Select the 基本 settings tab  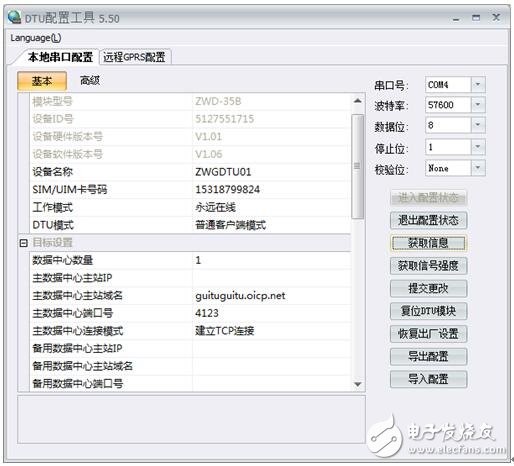42,81
